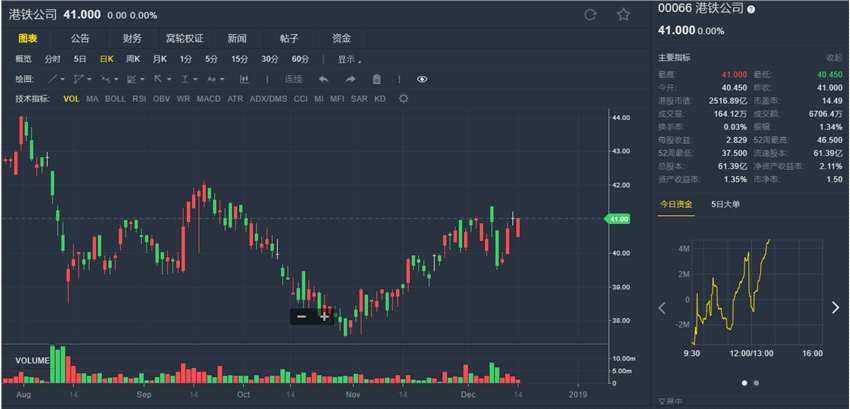Toggle drawings visibility eye icon
Viewport: 850px width, 409px height.
coord(422,79)
